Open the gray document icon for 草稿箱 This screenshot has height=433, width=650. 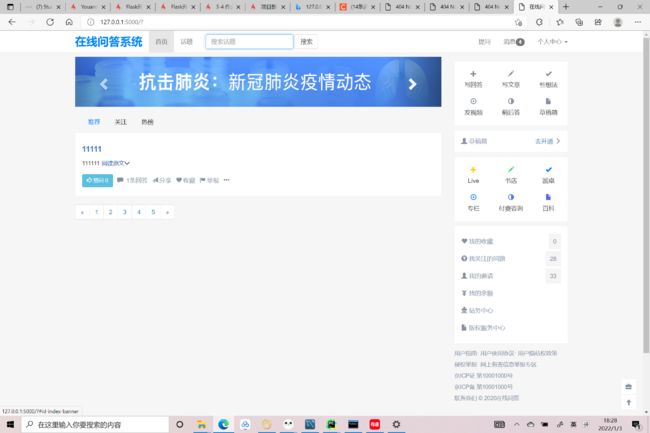(x=548, y=101)
